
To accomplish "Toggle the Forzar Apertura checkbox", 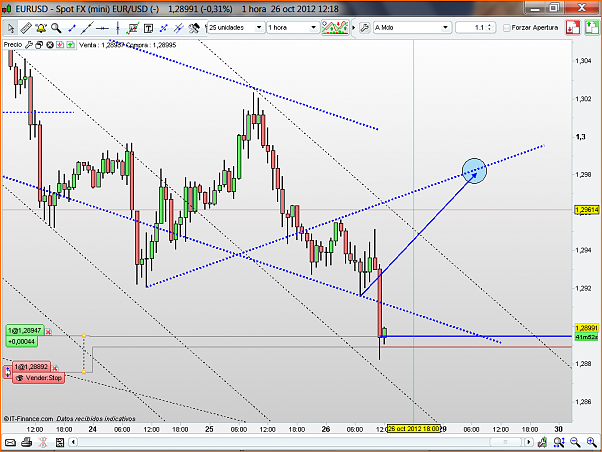I will (x=507, y=28).
